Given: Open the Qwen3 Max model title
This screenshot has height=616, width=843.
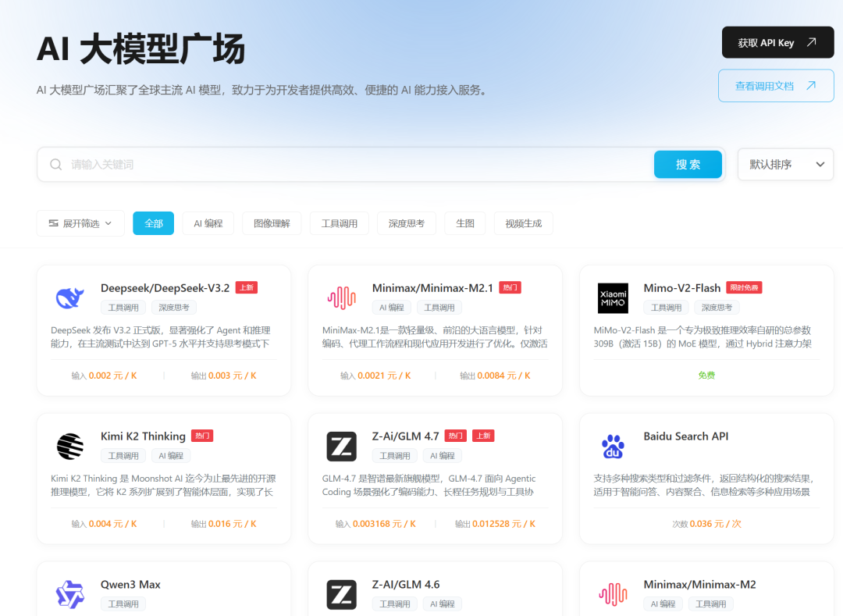Looking at the screenshot, I should (130, 584).
